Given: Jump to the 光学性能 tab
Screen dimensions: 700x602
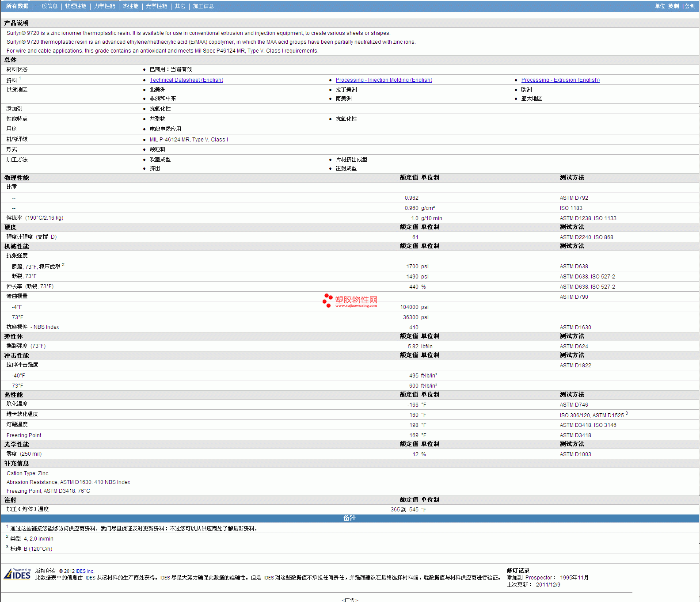Looking at the screenshot, I should point(156,6).
